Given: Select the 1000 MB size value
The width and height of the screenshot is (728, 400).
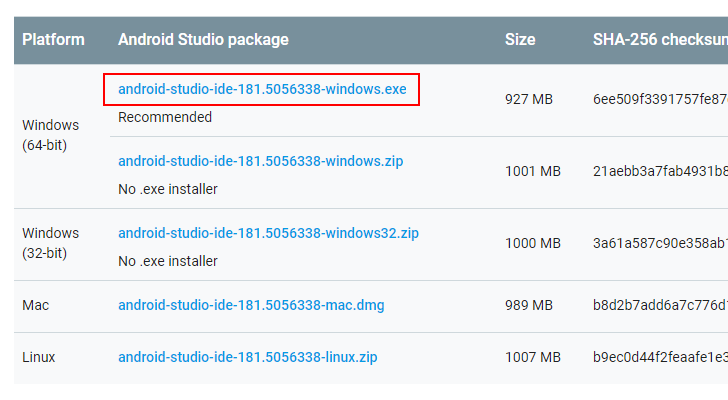Looking at the screenshot, I should coord(533,243).
